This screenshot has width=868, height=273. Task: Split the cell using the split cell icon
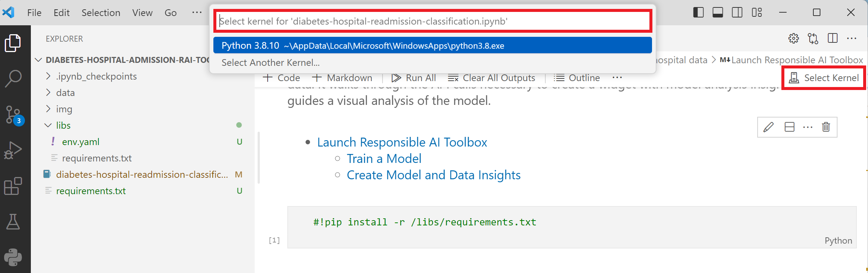pos(790,127)
